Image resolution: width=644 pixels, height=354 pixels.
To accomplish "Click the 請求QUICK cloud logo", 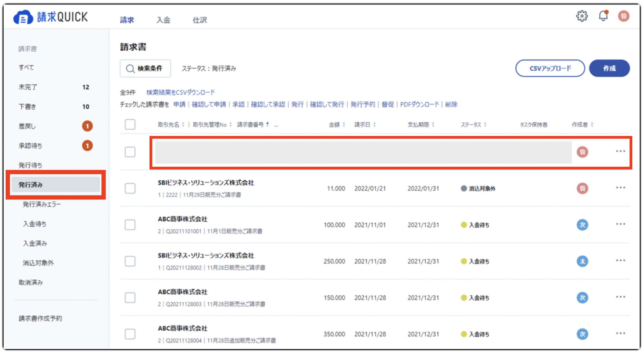I will click(23, 17).
